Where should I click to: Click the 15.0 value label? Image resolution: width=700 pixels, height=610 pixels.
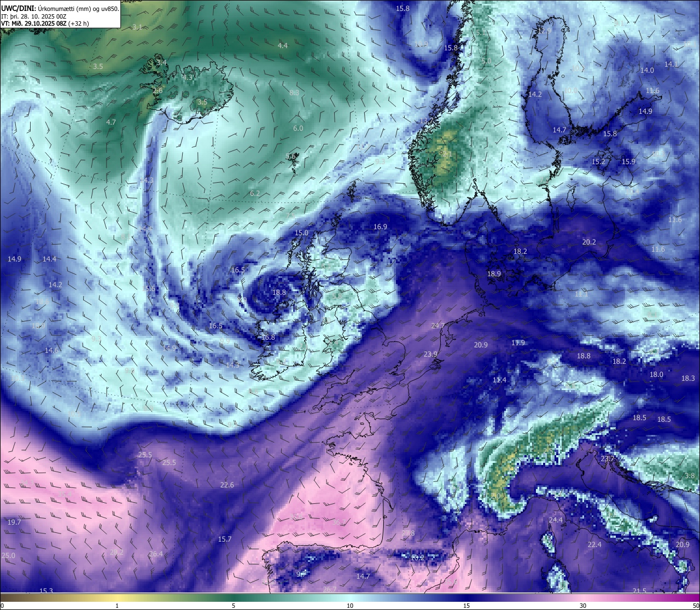pyautogui.click(x=301, y=233)
